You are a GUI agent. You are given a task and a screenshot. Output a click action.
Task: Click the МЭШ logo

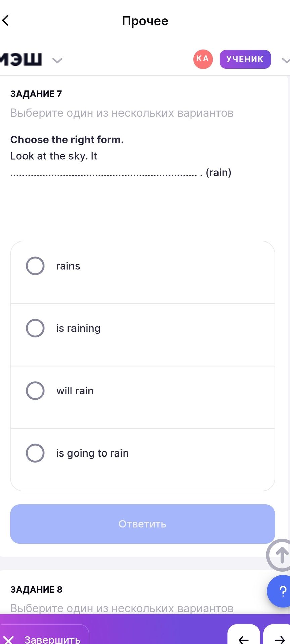21,59
